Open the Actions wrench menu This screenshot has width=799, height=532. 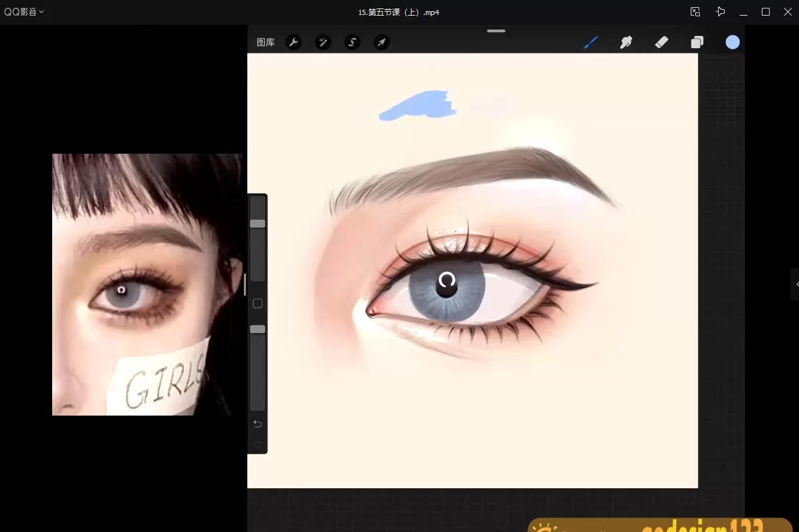[x=294, y=42]
